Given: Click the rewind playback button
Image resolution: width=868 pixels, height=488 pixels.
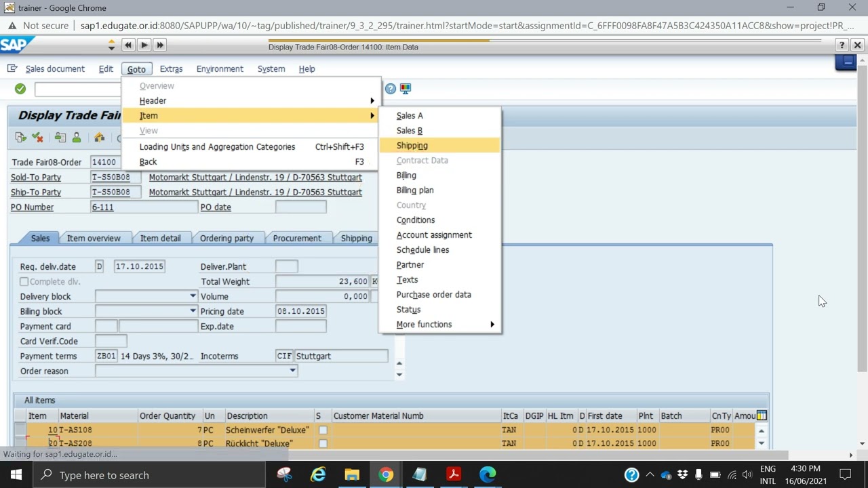Looking at the screenshot, I should [x=128, y=45].
